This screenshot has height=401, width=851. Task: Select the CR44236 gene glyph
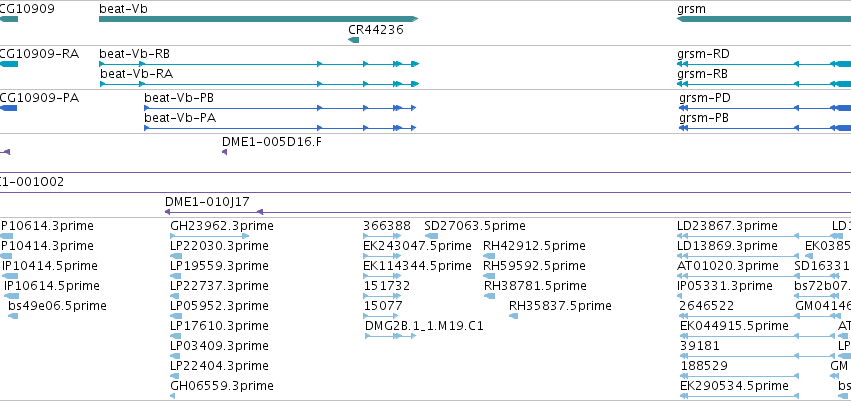(353, 40)
